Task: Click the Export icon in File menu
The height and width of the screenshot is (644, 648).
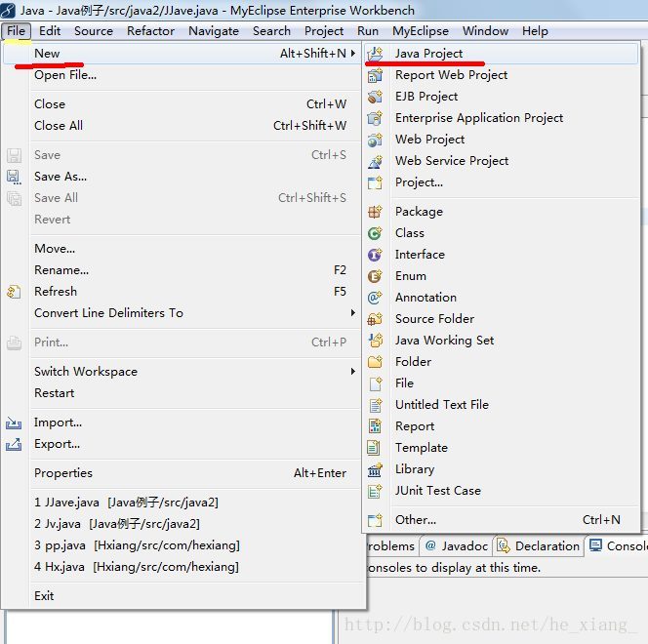Action: (14, 445)
